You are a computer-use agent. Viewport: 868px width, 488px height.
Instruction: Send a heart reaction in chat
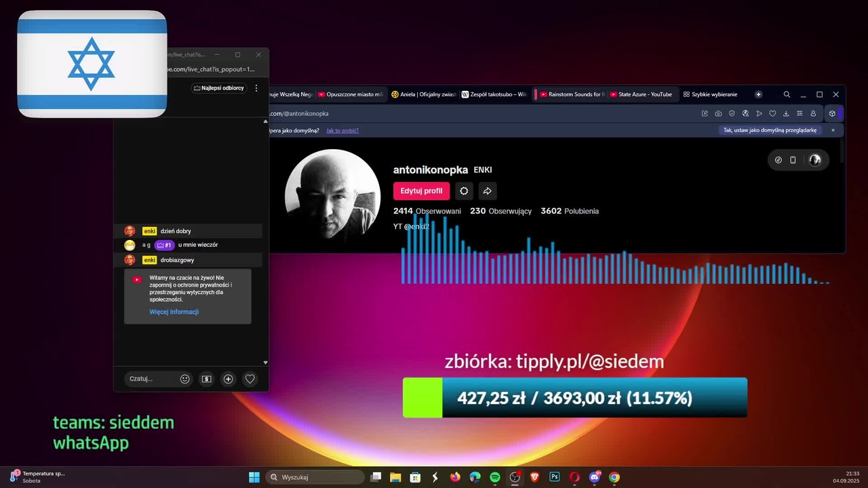[250, 379]
